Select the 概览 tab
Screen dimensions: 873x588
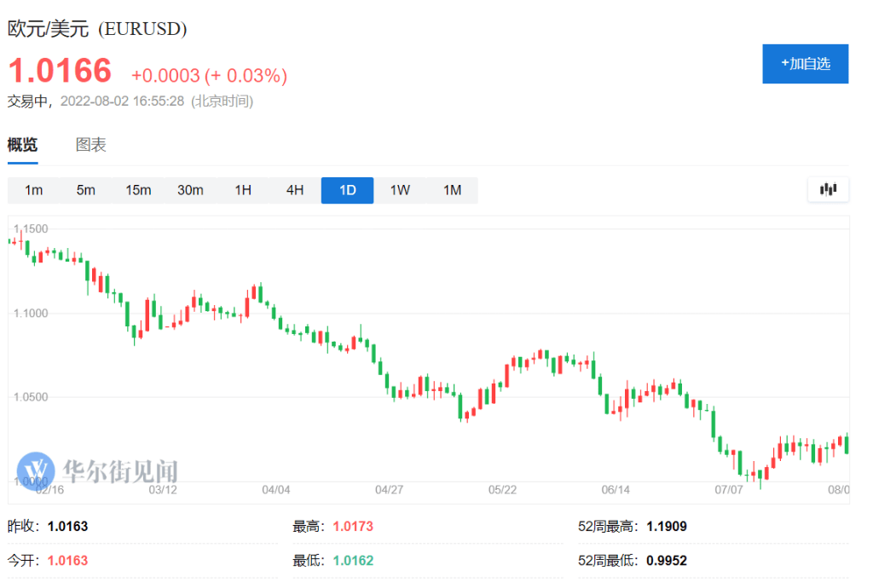(23, 144)
